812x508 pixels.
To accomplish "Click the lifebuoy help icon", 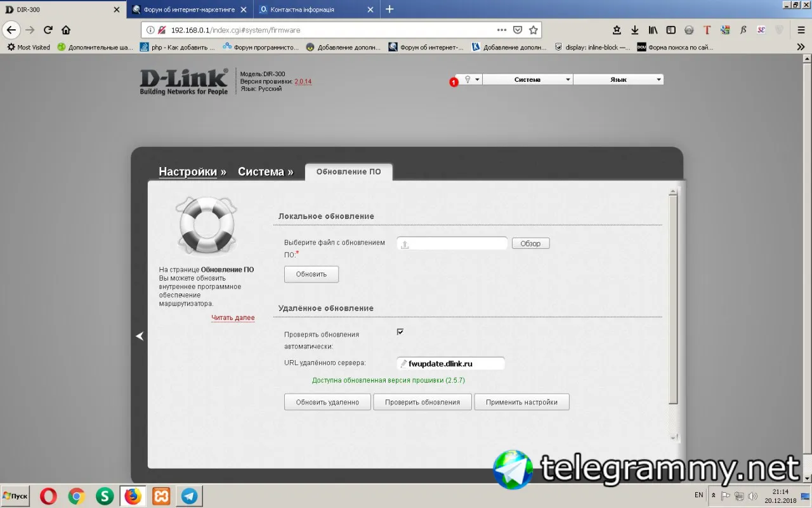I will click(206, 225).
